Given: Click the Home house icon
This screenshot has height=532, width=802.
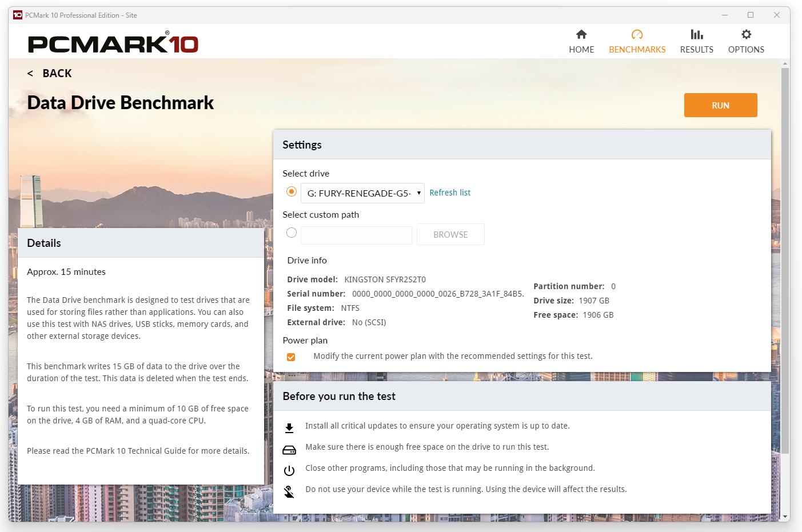Looking at the screenshot, I should pyautogui.click(x=581, y=34).
